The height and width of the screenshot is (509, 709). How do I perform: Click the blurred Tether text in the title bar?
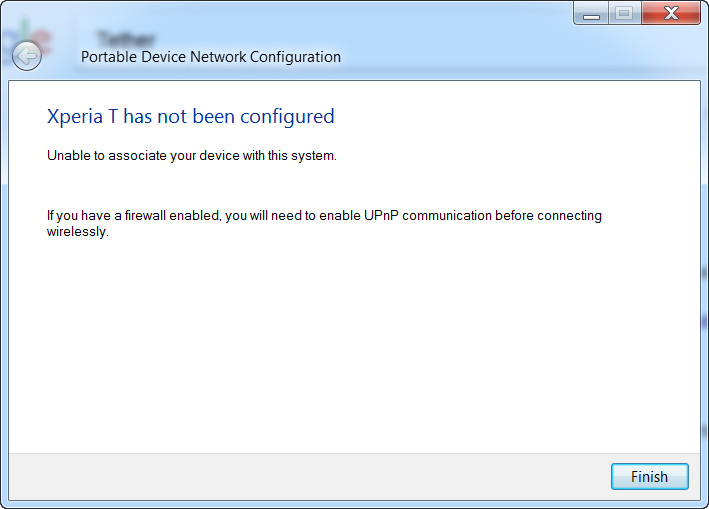(x=126, y=38)
